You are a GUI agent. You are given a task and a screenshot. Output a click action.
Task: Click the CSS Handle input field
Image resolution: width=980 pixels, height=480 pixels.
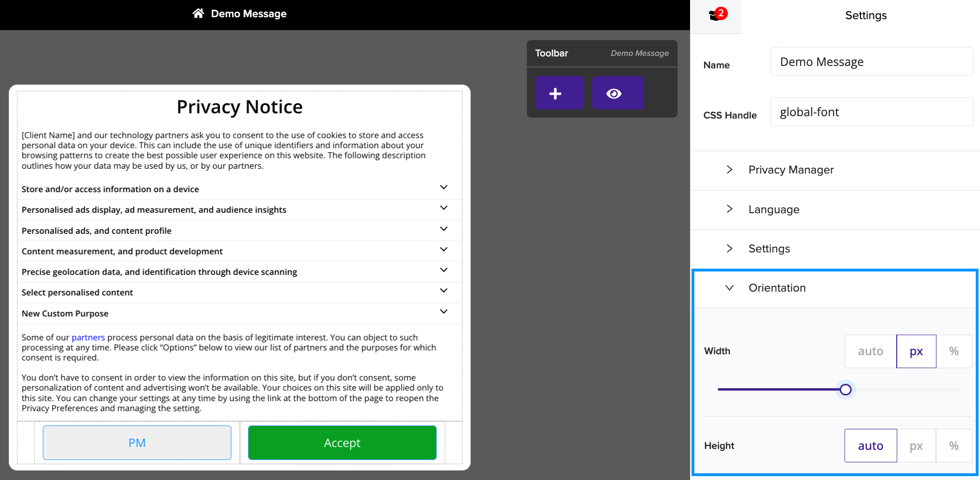(871, 112)
